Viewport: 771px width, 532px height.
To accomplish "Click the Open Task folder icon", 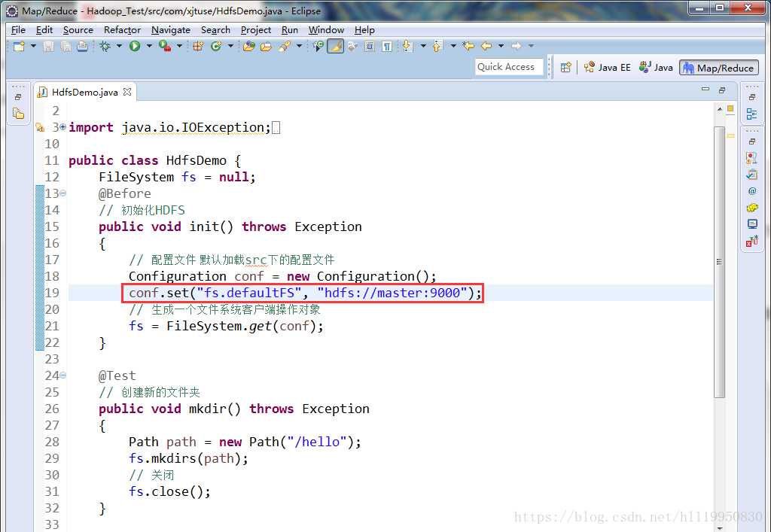I will tap(266, 46).
